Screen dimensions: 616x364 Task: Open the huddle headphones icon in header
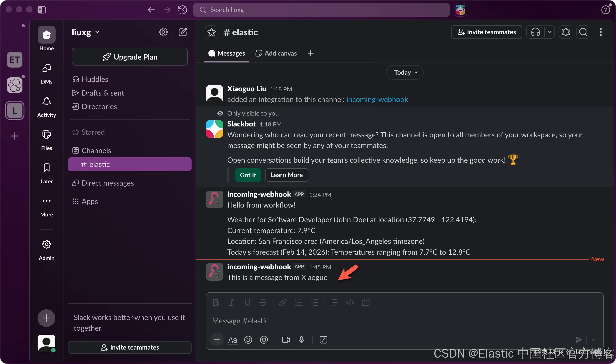535,32
